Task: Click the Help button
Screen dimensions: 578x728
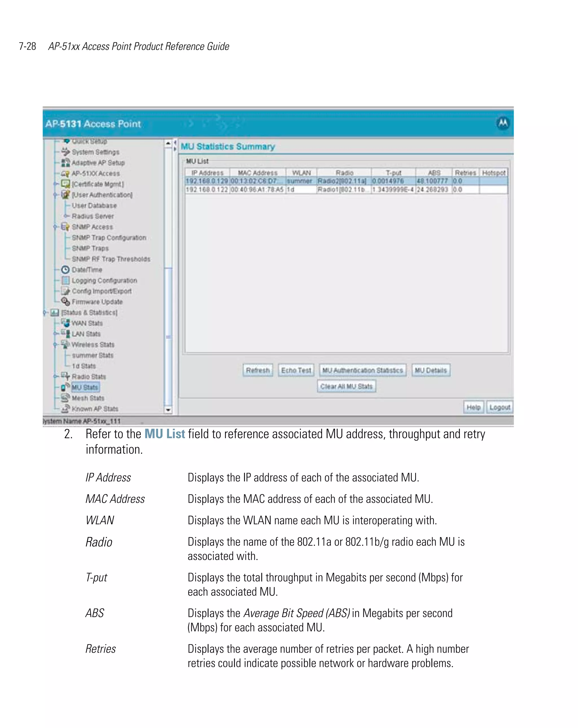Action: (x=473, y=407)
